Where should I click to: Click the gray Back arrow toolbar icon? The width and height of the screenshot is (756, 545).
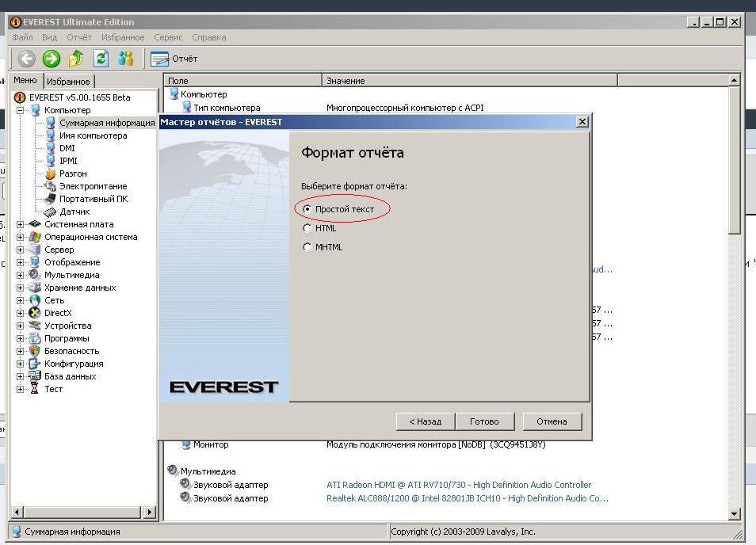27,58
